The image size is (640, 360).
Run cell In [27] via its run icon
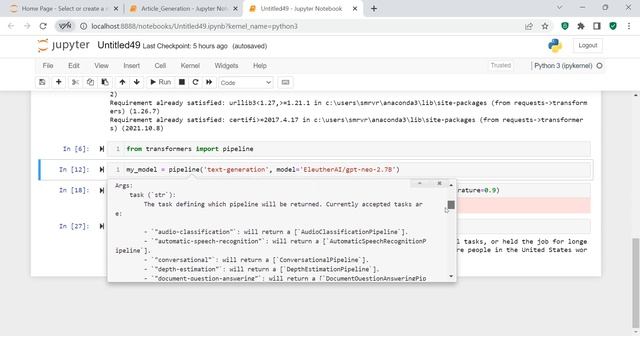point(102,226)
